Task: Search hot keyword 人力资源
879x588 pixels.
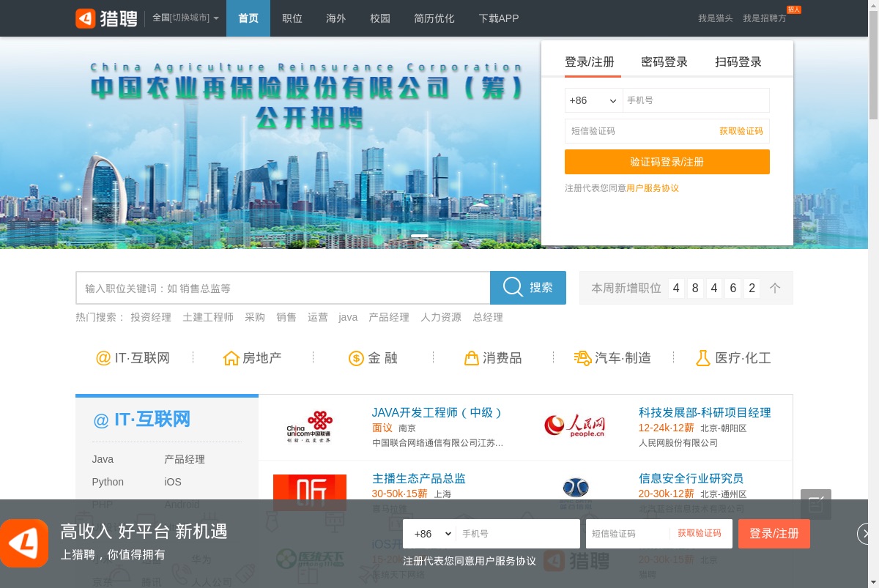Action: [x=441, y=317]
